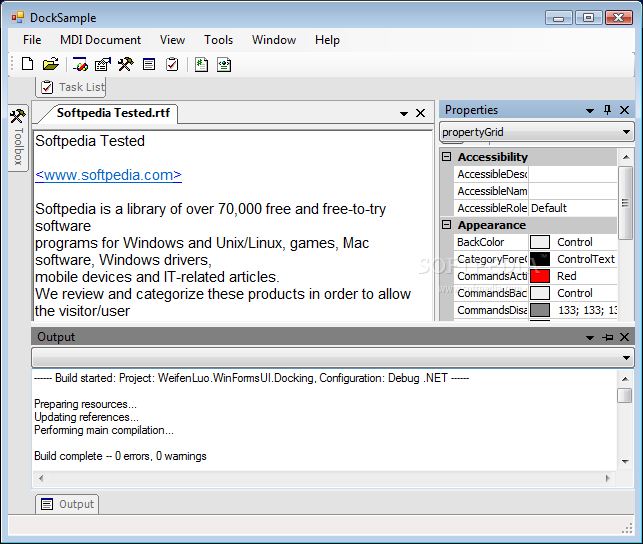Open the www.softpedia.com hyperlink
The width and height of the screenshot is (643, 544).
pos(108,175)
